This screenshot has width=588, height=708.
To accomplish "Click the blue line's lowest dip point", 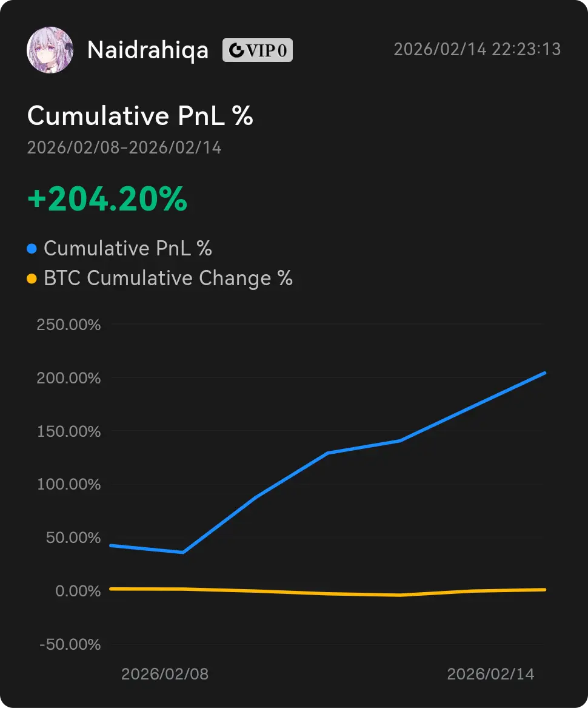I will click(182, 552).
